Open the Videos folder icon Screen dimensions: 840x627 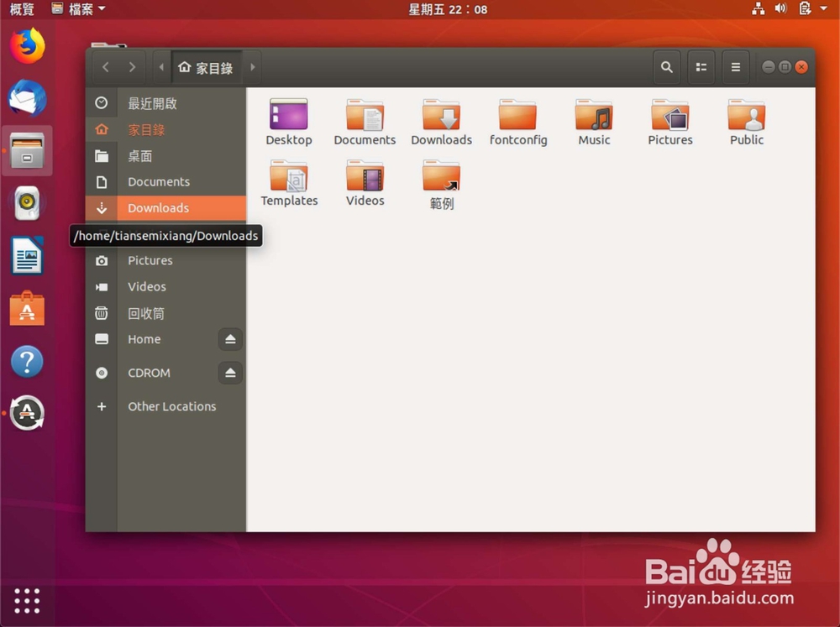365,183
